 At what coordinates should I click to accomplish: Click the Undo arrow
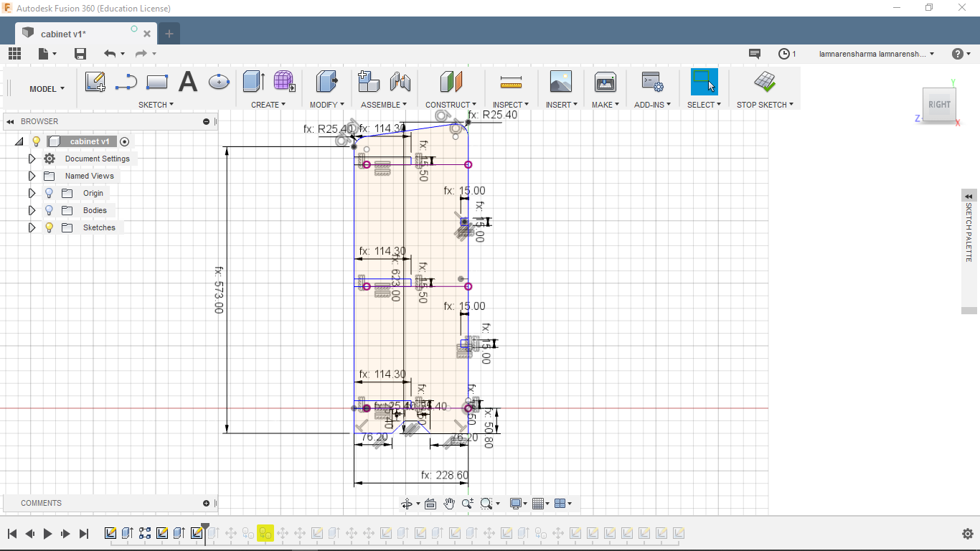(109, 54)
